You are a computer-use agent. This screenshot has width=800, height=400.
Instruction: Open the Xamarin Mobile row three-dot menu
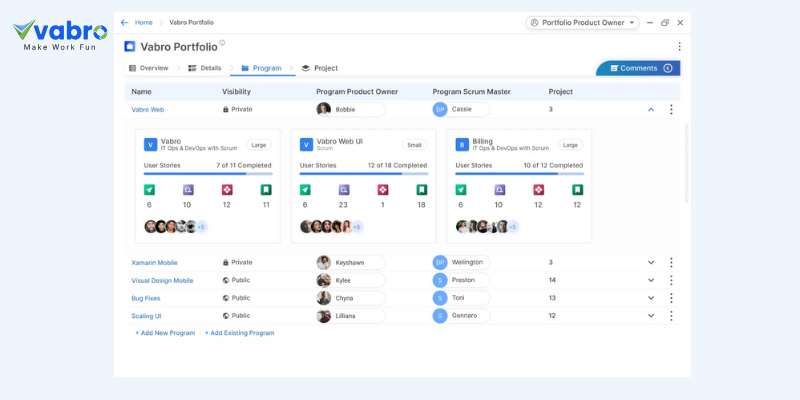click(671, 262)
